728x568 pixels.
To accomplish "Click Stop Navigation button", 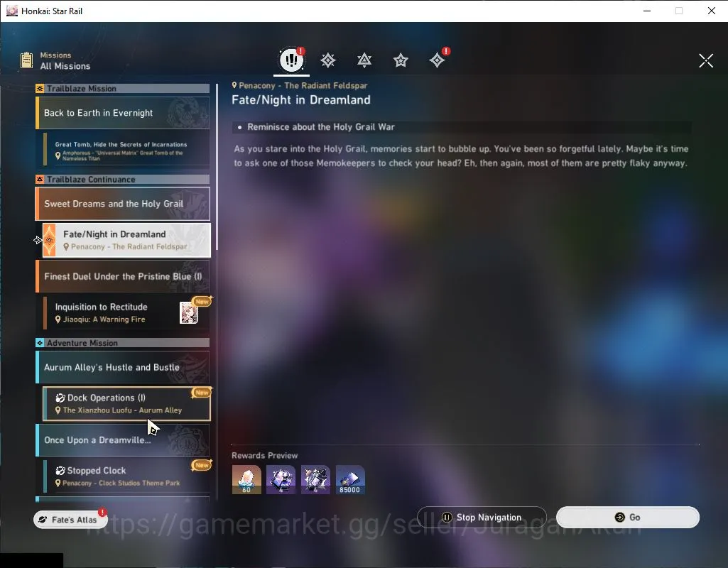I will click(x=482, y=518).
